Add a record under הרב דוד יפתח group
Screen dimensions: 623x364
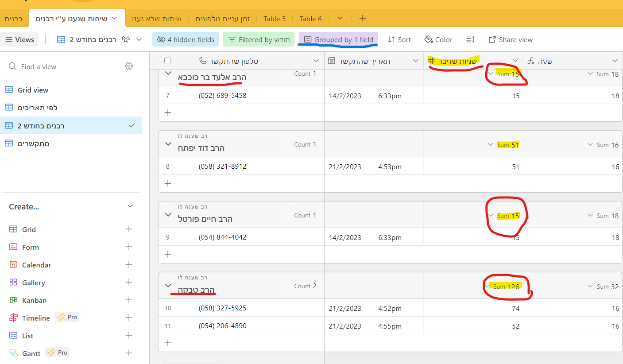(168, 183)
